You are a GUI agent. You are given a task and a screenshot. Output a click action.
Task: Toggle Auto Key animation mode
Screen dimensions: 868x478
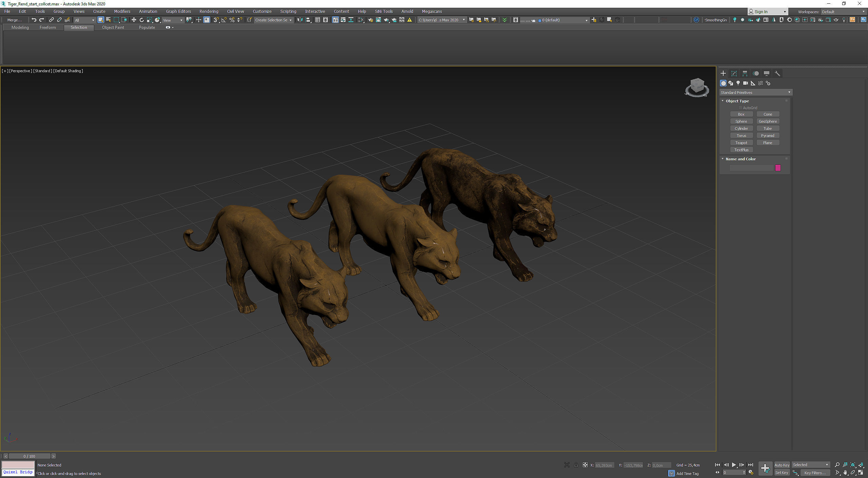pyautogui.click(x=782, y=465)
